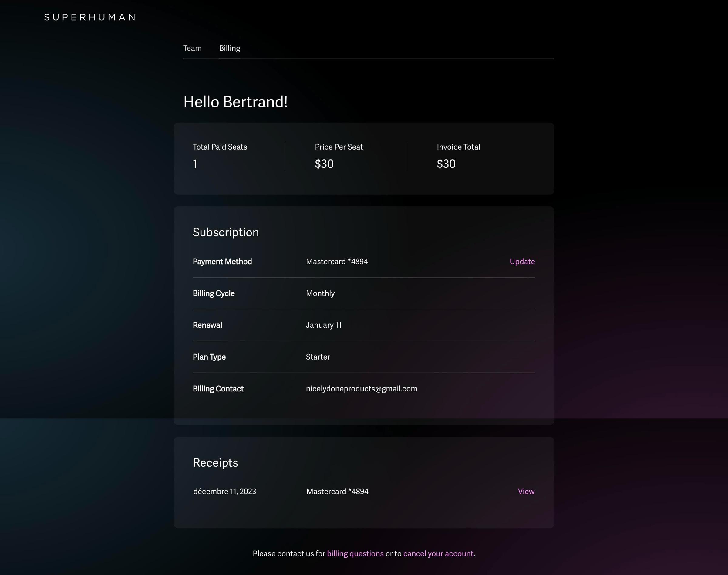Click the Mastercard *4894 payment method value
The height and width of the screenshot is (575, 728).
337,262
